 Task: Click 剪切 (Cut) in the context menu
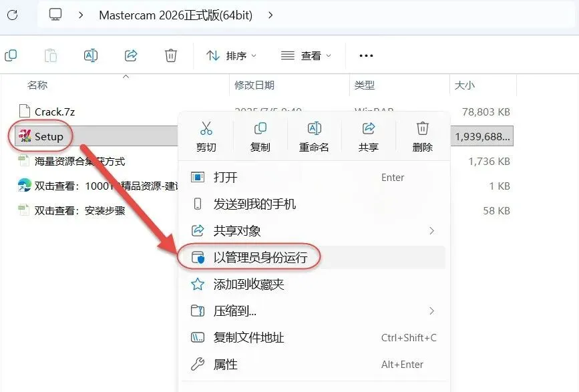[x=206, y=137]
